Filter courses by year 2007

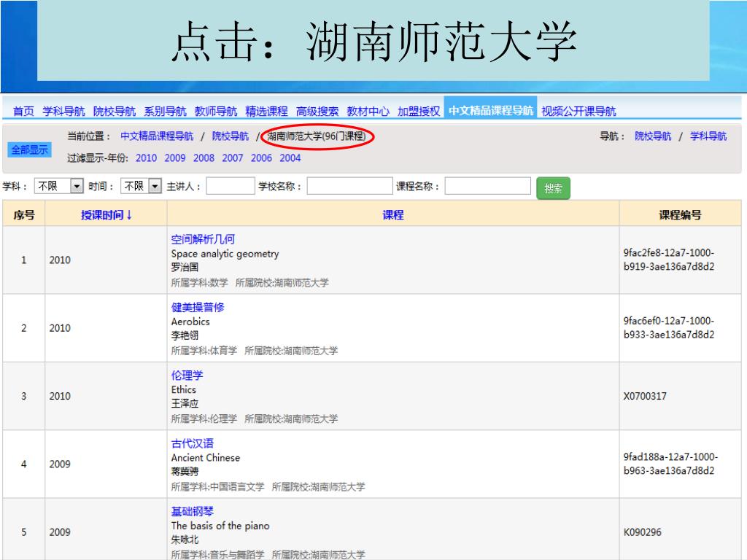233,158
